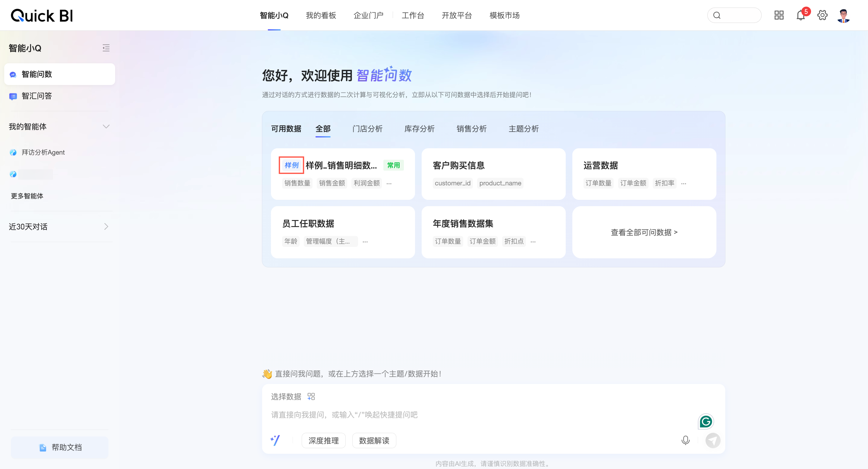Image resolution: width=868 pixels, height=469 pixels.
Task: Expand more fields on 运营数据 card
Action: [683, 183]
